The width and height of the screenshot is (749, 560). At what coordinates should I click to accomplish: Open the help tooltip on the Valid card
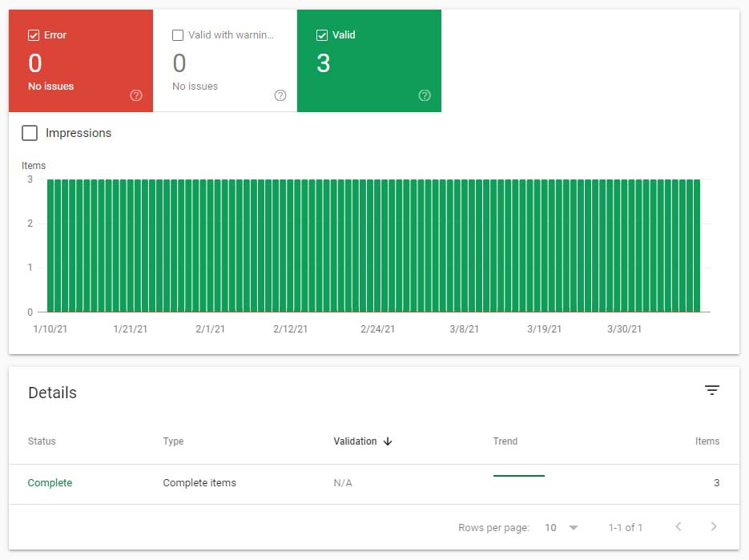(x=425, y=95)
